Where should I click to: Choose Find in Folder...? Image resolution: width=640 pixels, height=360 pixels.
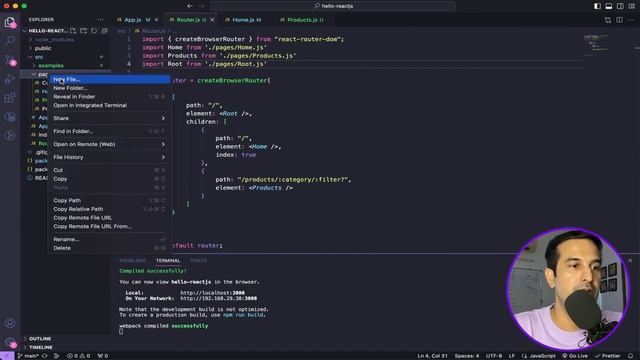tap(109, 131)
